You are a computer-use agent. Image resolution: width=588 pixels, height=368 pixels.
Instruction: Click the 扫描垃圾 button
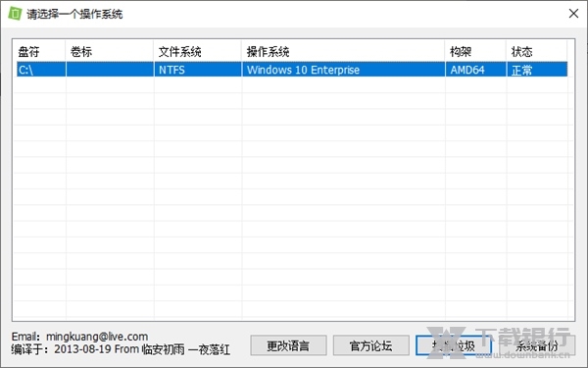click(x=454, y=345)
